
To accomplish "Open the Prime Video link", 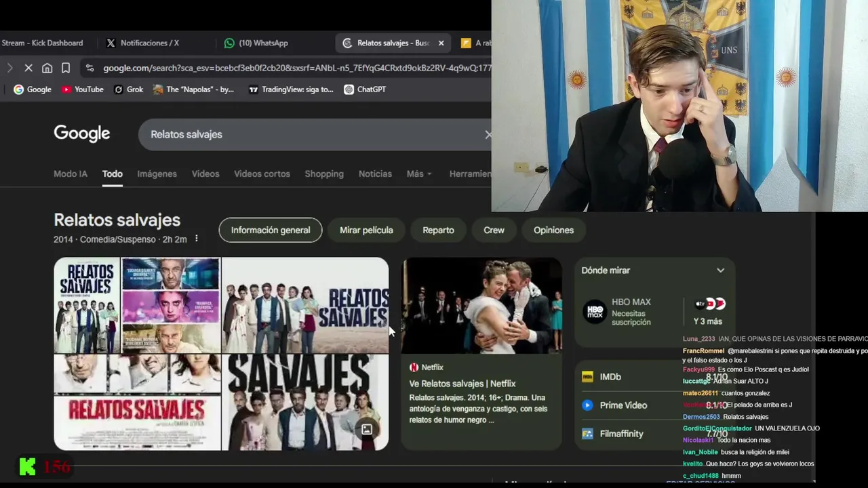I will tap(623, 405).
